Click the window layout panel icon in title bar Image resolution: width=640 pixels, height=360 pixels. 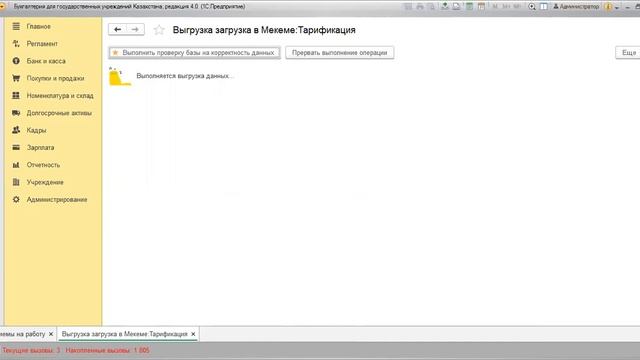click(544, 7)
